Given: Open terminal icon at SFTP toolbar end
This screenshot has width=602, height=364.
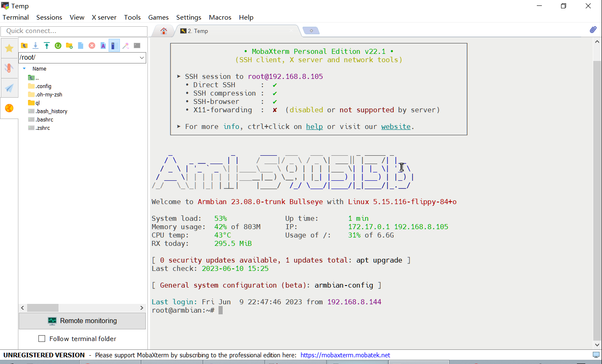Looking at the screenshot, I should click(x=137, y=45).
